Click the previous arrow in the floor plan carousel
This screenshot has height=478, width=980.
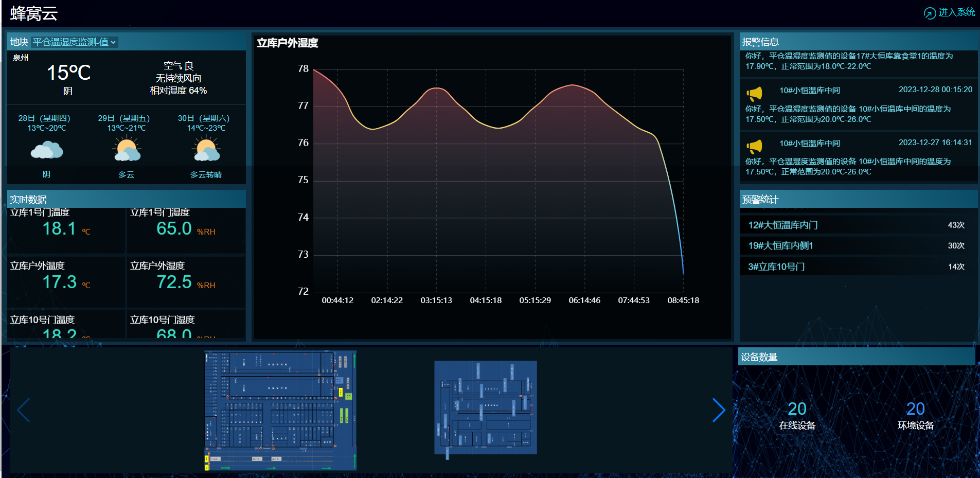tap(24, 410)
